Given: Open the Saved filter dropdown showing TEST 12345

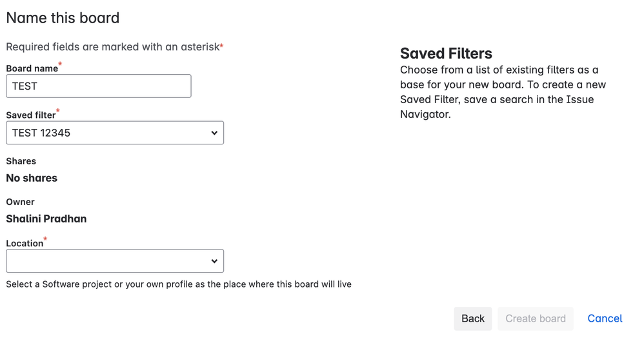Looking at the screenshot, I should [x=110, y=133].
